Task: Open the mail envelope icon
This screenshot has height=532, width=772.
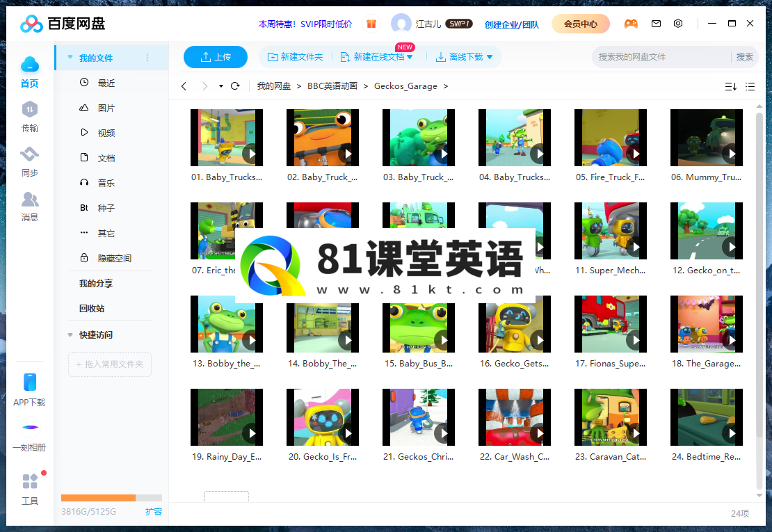Action: pyautogui.click(x=656, y=23)
